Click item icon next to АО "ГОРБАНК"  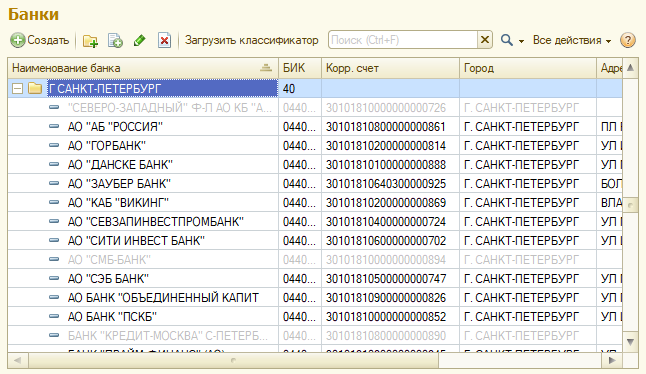[x=54, y=145]
